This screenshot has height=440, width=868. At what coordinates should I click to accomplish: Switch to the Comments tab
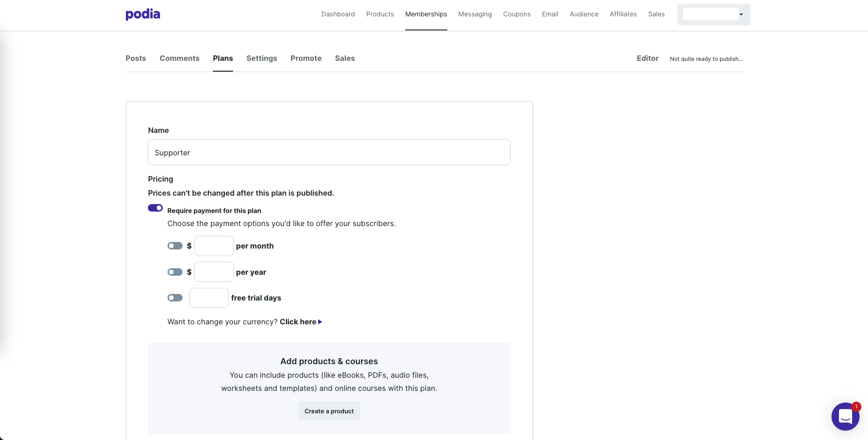coord(180,58)
